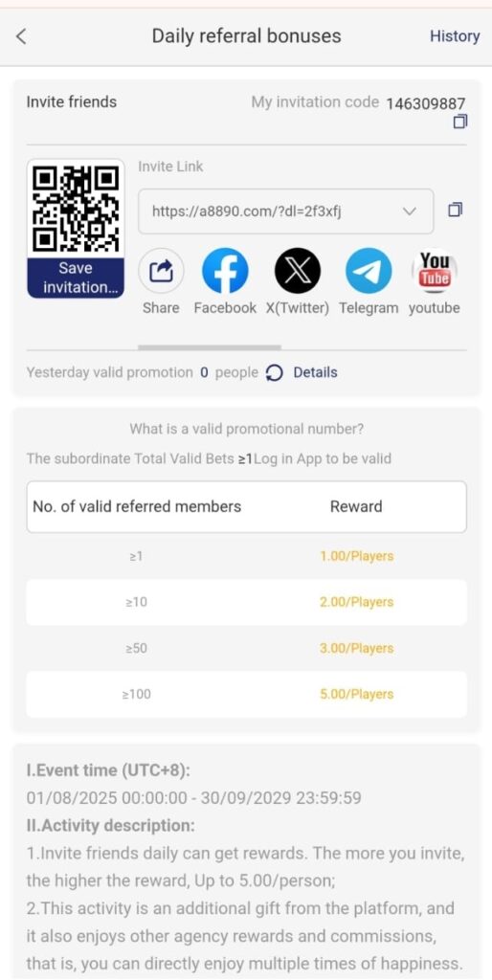Refresh yesterday's valid promotion count

275,372
